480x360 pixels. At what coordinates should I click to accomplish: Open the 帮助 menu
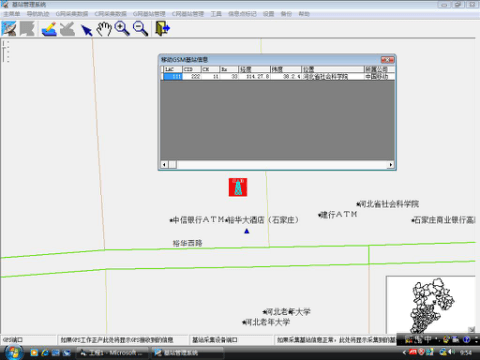tap(304, 14)
